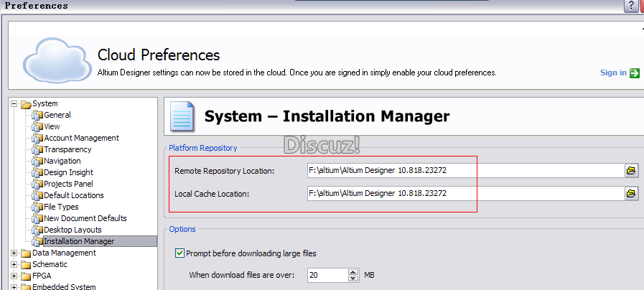
Task: Click the Remote Repository Location field
Action: click(464, 171)
